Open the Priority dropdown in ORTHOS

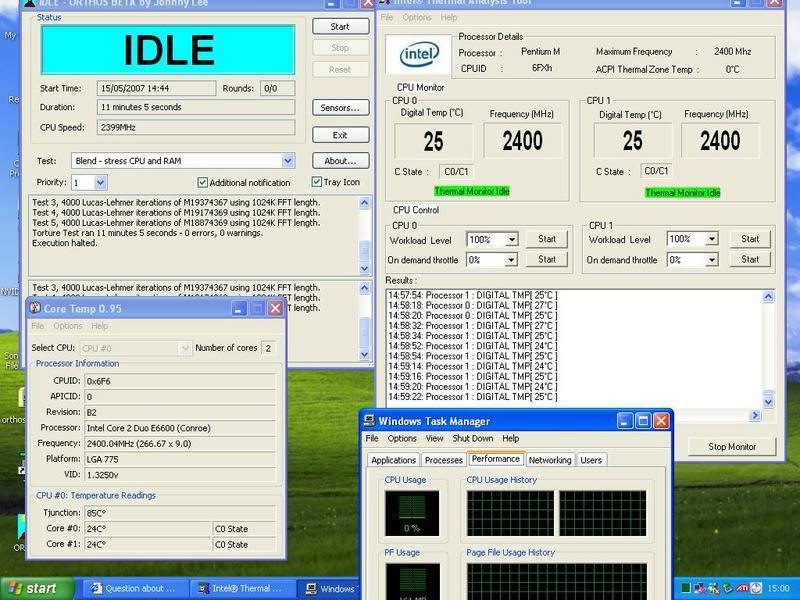click(x=101, y=182)
